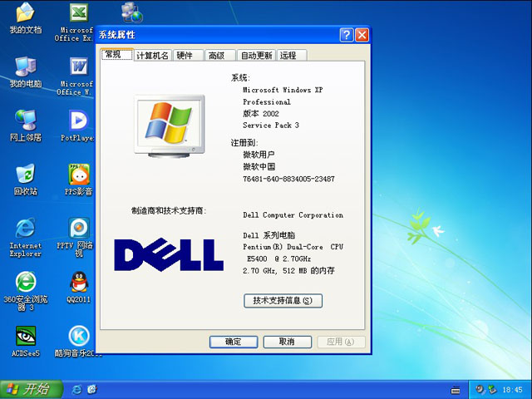The height and width of the screenshot is (399, 532).
Task: Click the 技术支持信息(S) button
Action: point(283,301)
